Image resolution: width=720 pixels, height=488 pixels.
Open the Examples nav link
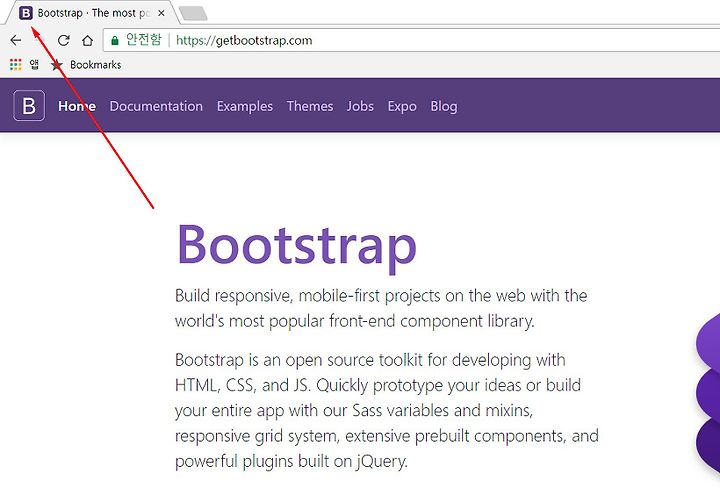(x=245, y=106)
